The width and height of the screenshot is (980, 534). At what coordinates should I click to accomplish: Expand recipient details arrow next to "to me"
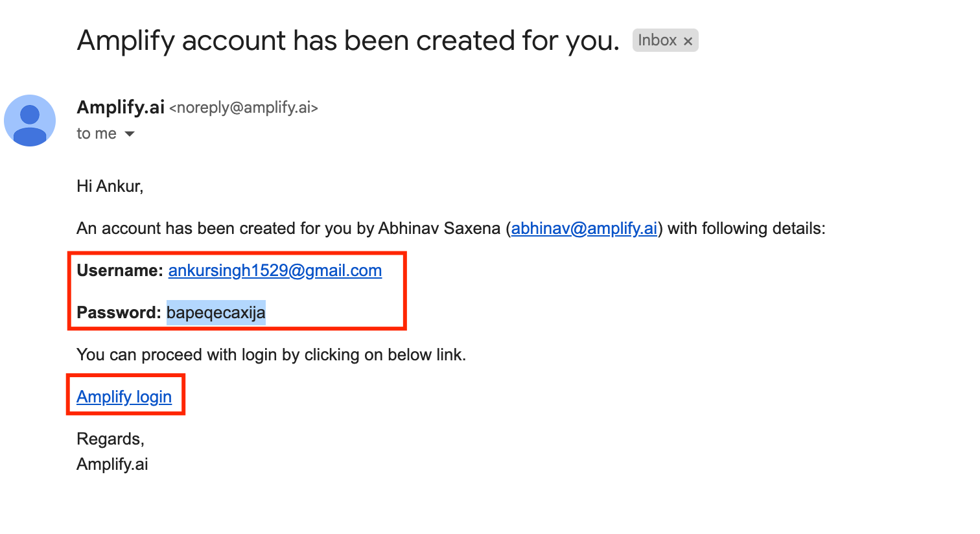coord(130,134)
